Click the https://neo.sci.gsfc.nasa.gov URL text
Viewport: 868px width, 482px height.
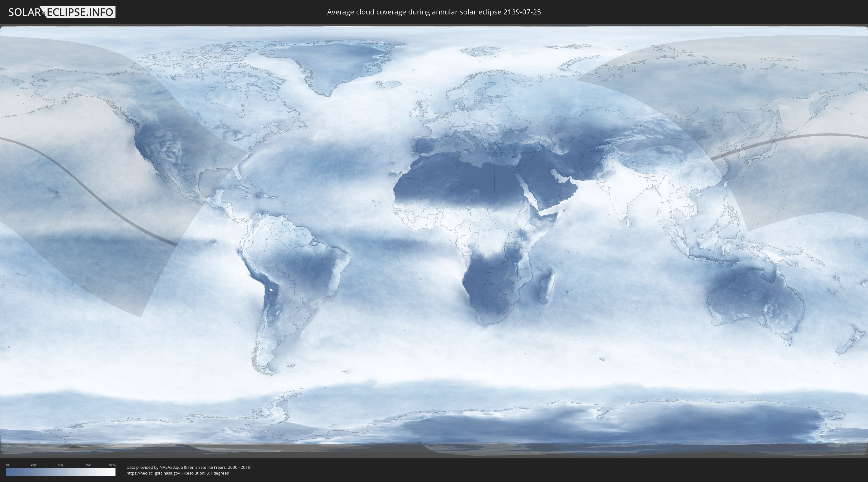coord(153,473)
